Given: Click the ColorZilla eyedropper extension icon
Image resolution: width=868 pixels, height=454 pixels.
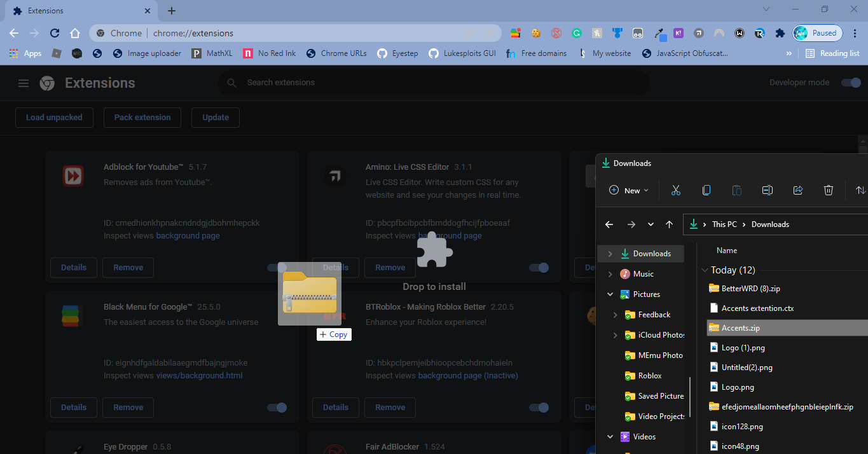Looking at the screenshot, I should [659, 32].
